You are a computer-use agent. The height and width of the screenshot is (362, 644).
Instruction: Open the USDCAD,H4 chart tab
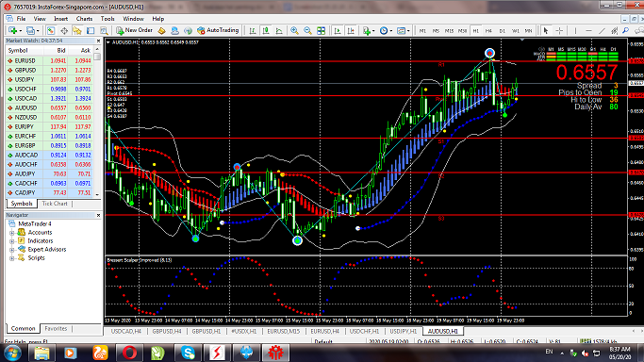(x=126, y=331)
